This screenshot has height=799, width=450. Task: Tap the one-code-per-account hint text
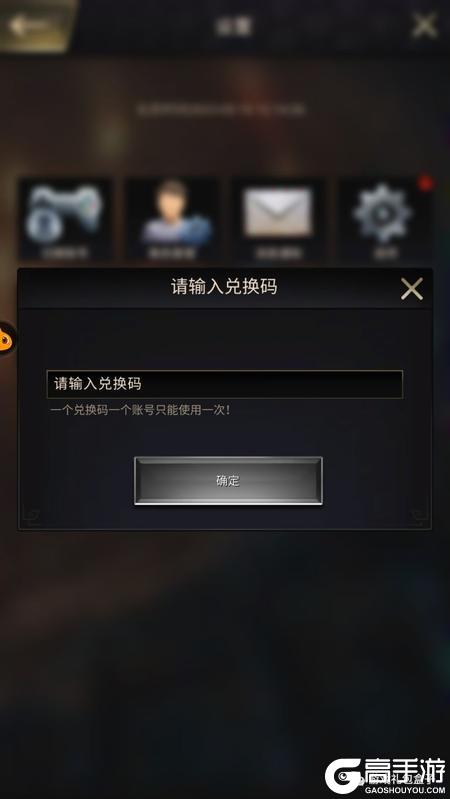pyautogui.click(x=140, y=410)
